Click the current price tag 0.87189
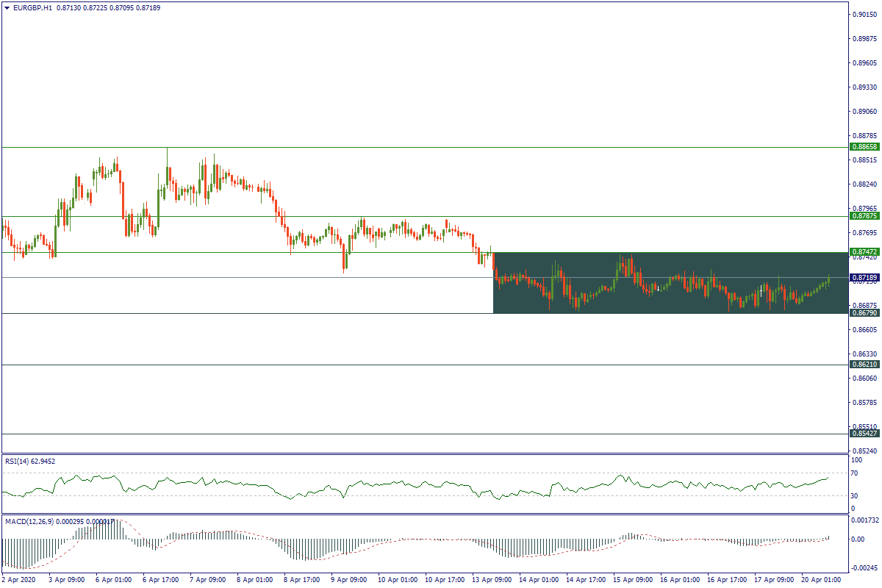This screenshot has width=882, height=588. tap(864, 278)
